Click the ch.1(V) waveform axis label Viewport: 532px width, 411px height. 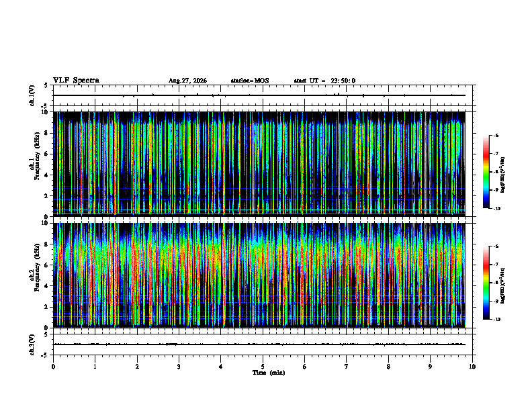tap(32, 95)
